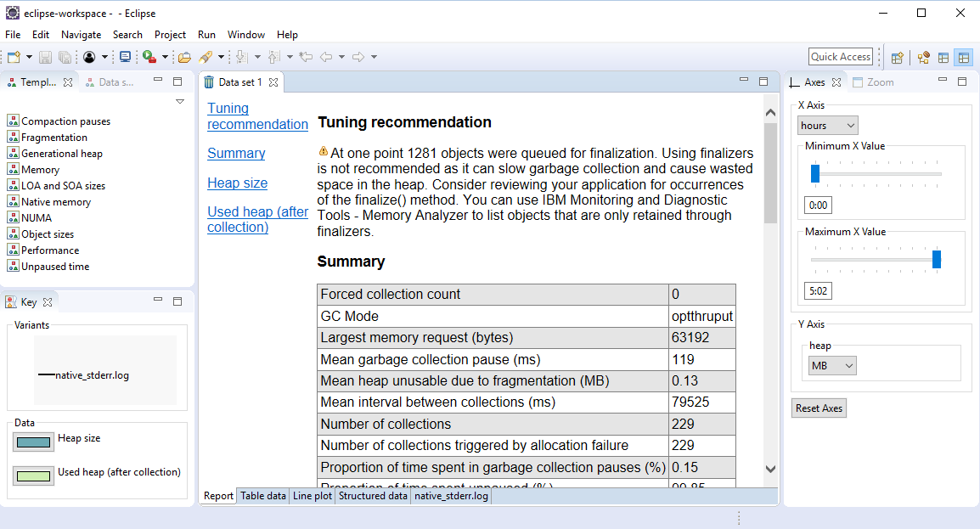Click the Run with toolbox icon
The height and width of the screenshot is (529, 980).
(149, 58)
